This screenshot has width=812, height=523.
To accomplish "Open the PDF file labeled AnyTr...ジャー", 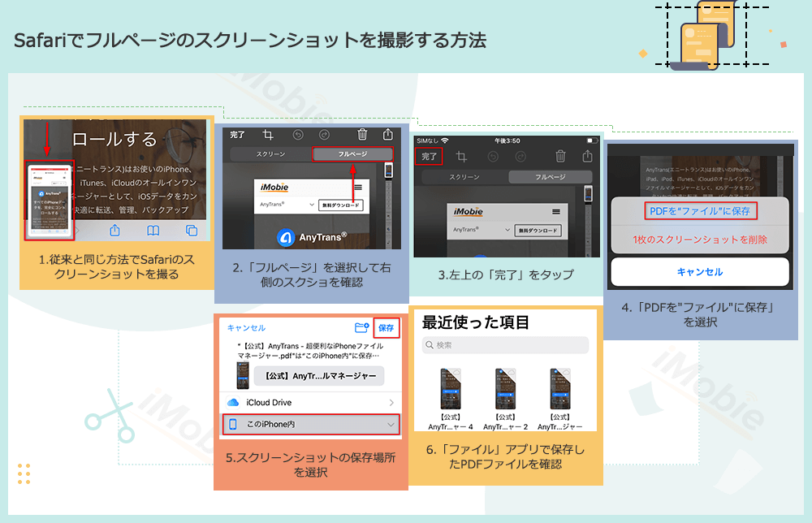I will (559, 399).
